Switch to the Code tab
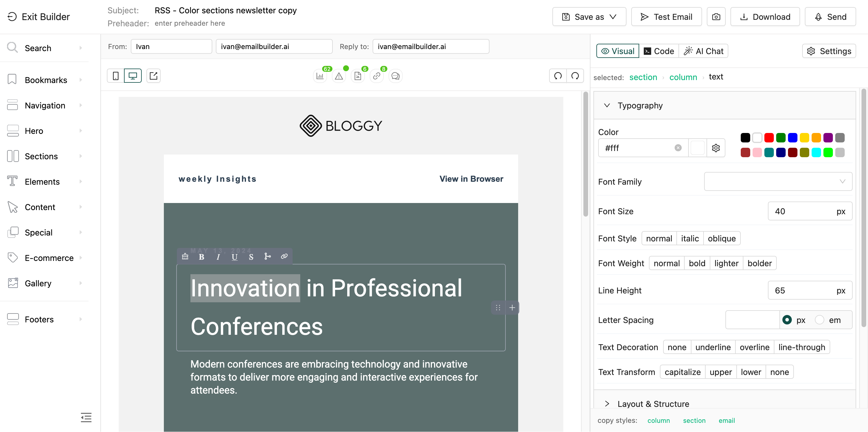This screenshot has height=432, width=868. click(x=659, y=51)
